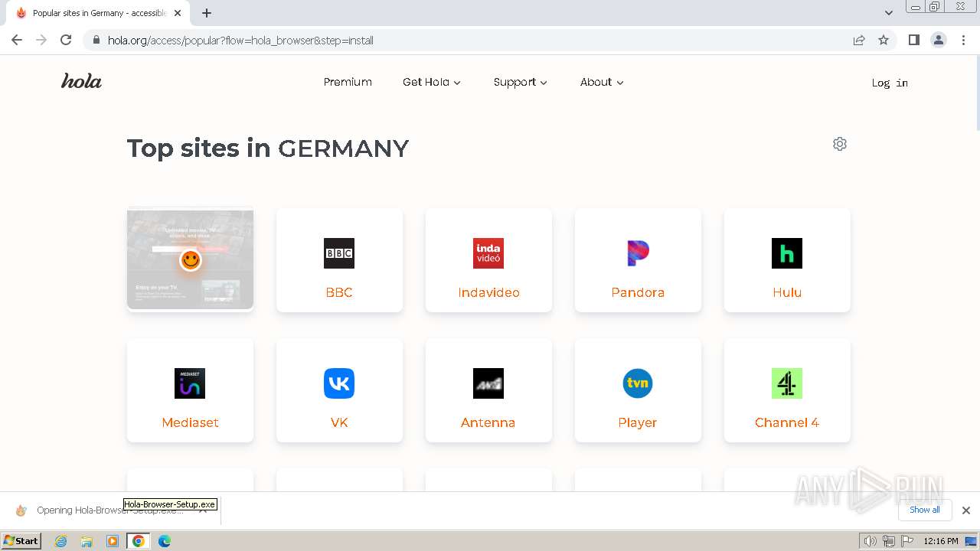The height and width of the screenshot is (551, 980).
Task: Open the TVN Player site card
Action: pyautogui.click(x=638, y=390)
